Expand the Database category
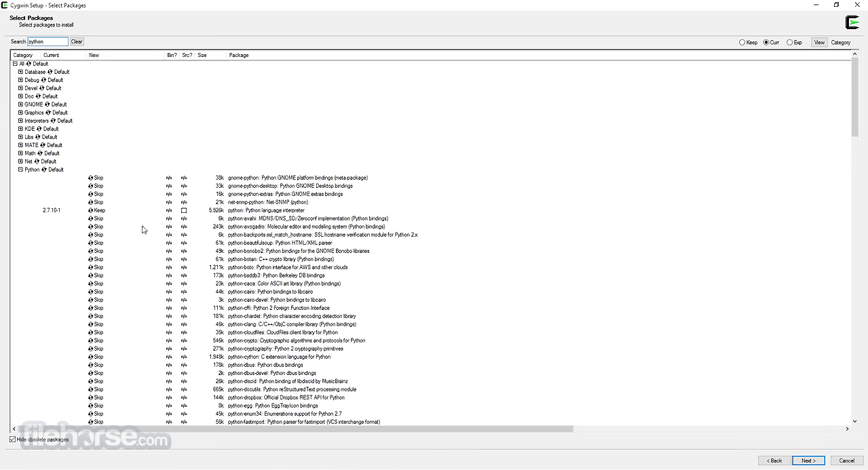Viewport: 868px width, 470px height. click(x=20, y=72)
